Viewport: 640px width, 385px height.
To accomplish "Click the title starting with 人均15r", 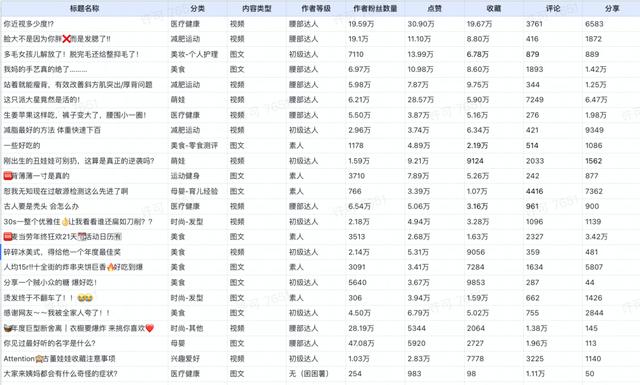I will pos(73,267).
